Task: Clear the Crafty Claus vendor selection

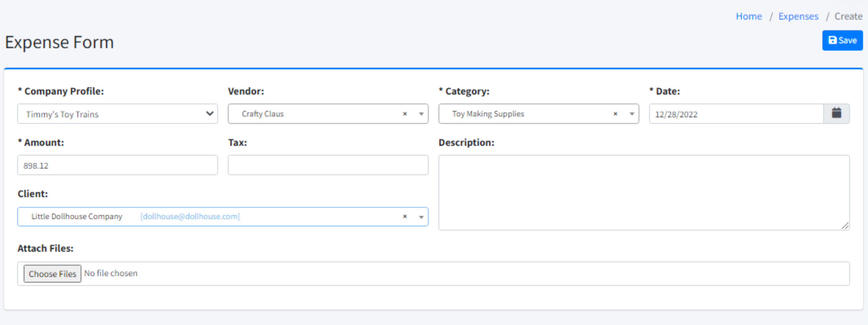Action: (405, 114)
